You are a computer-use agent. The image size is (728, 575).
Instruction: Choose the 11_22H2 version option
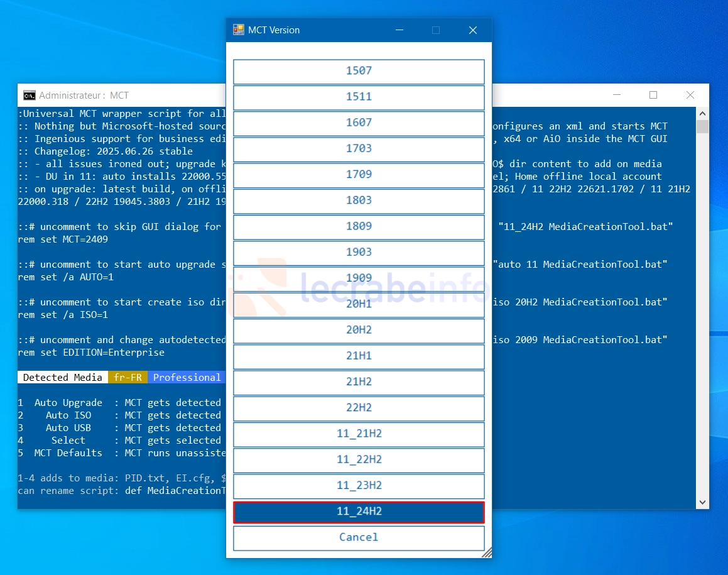coord(359,459)
